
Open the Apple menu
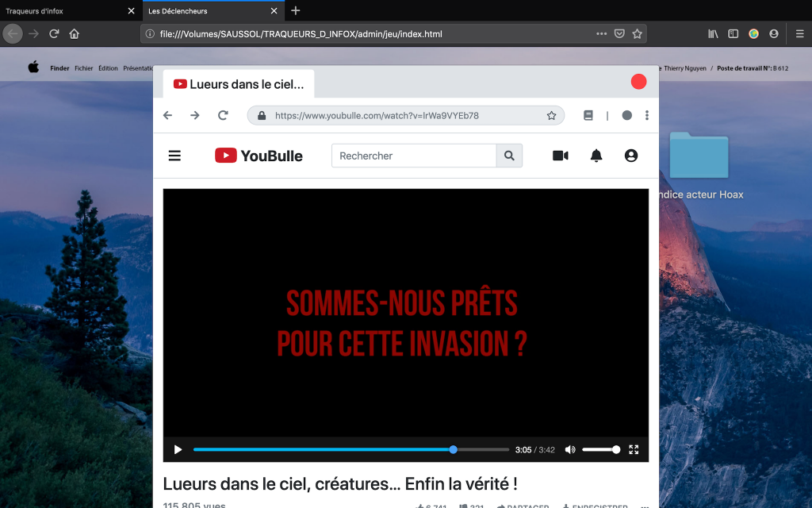33,67
